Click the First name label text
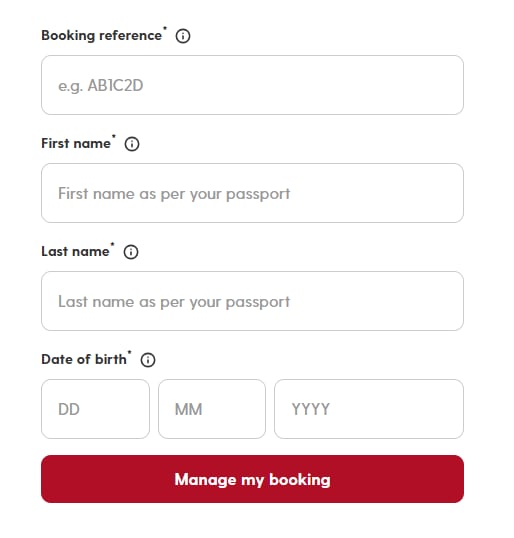The image size is (514, 538). click(x=76, y=143)
